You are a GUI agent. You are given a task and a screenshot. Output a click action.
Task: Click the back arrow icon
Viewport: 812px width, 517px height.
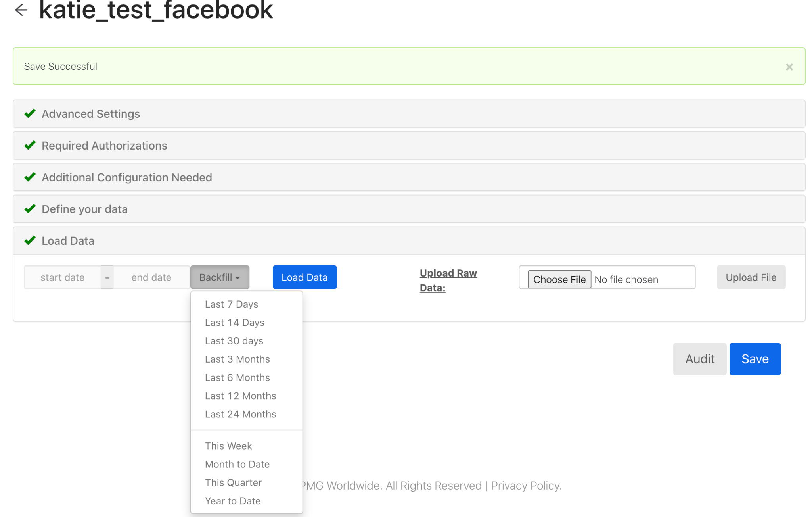(x=21, y=10)
